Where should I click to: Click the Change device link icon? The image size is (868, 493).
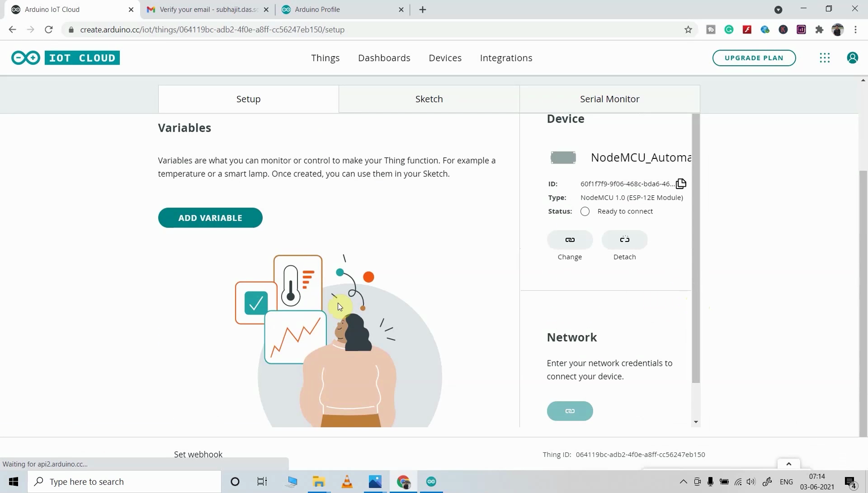570,240
